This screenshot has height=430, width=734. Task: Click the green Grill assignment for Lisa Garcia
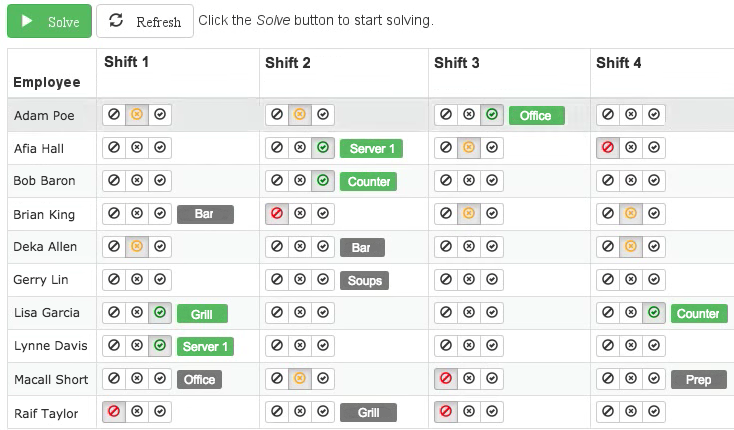tap(202, 314)
